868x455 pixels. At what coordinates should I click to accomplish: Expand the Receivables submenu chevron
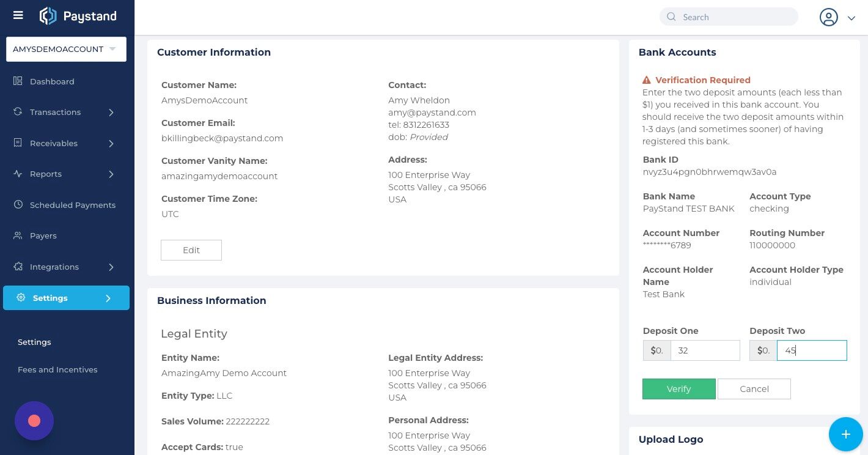[111, 143]
